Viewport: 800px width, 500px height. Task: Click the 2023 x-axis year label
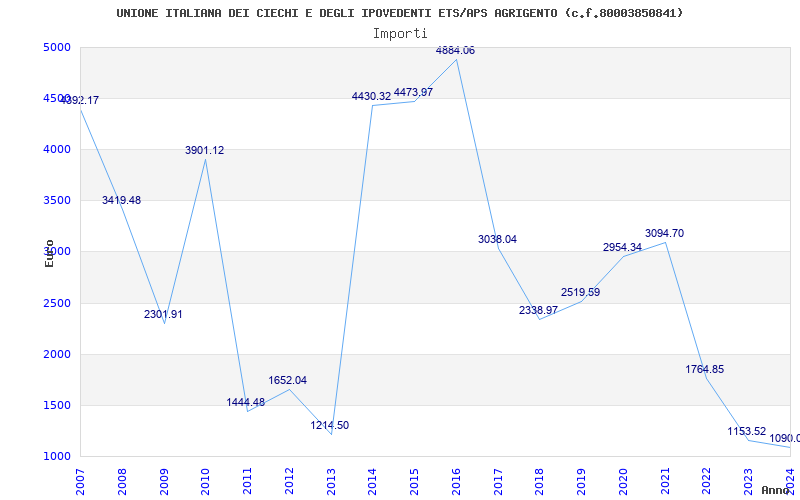[x=748, y=482]
